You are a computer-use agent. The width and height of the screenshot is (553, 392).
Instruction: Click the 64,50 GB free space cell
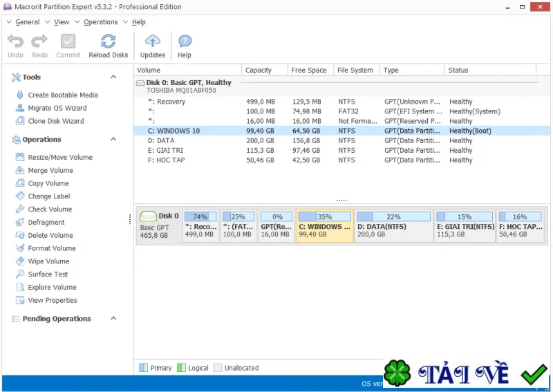[306, 131]
